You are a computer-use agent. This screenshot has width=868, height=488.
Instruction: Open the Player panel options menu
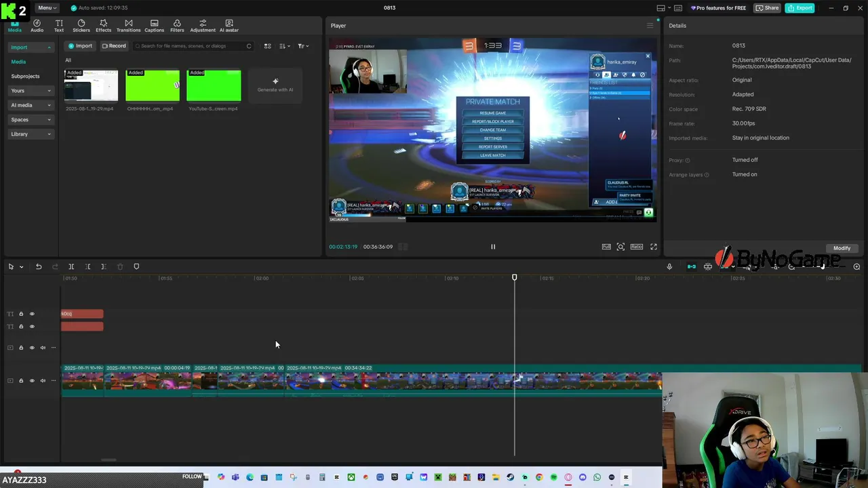pos(650,26)
